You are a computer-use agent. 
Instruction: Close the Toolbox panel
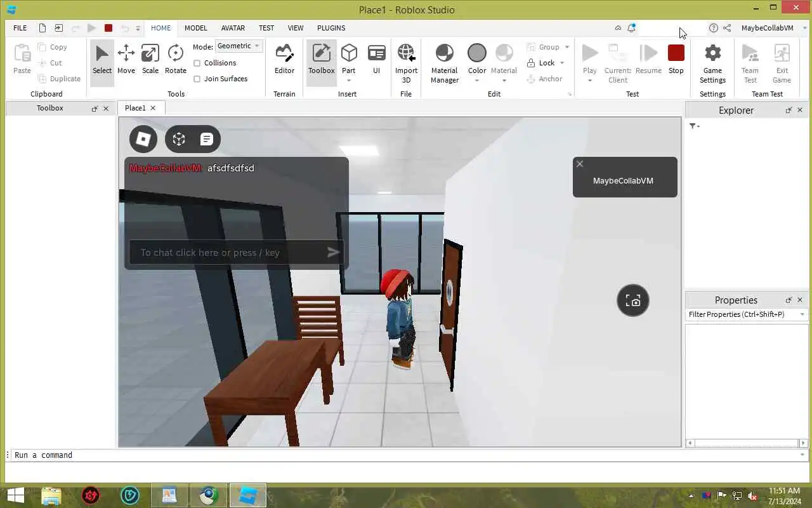click(106, 109)
